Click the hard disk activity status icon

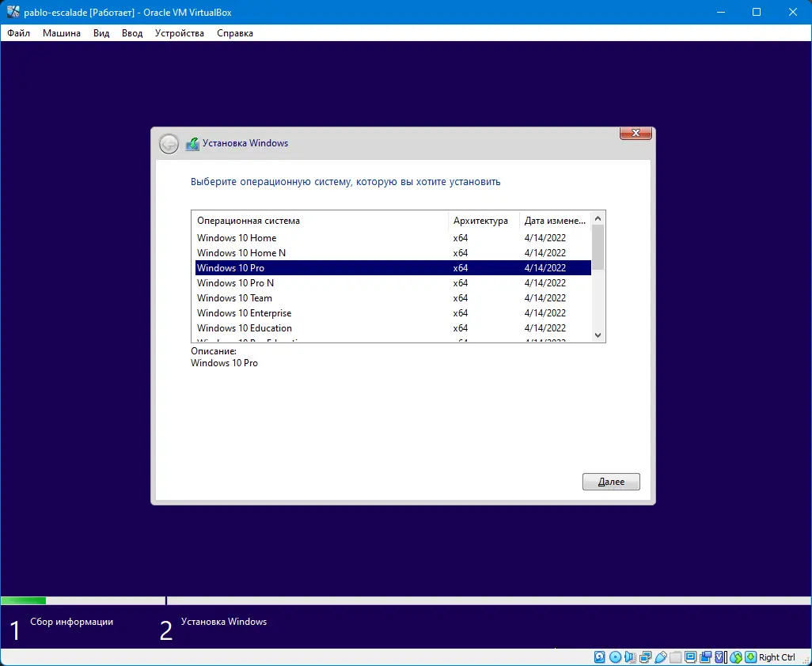600,657
